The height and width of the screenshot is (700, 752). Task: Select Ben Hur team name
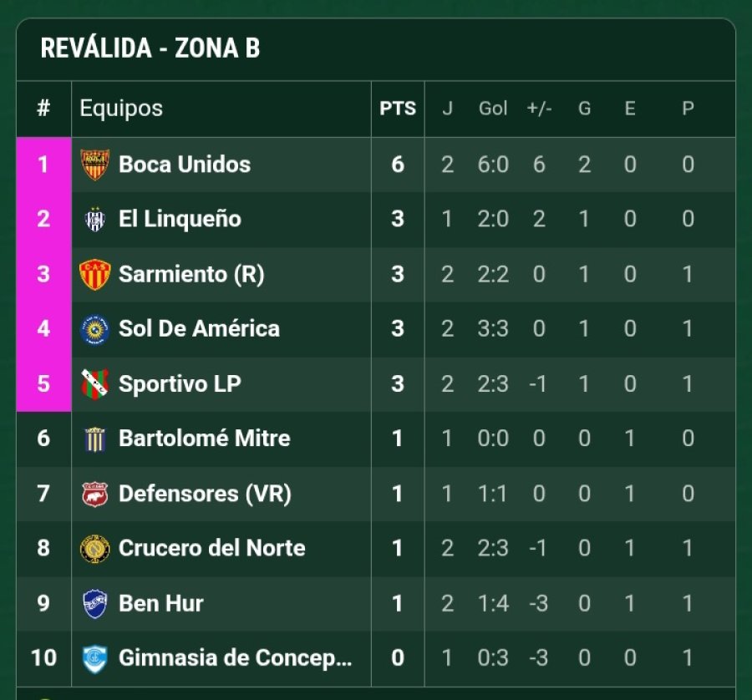click(x=161, y=603)
